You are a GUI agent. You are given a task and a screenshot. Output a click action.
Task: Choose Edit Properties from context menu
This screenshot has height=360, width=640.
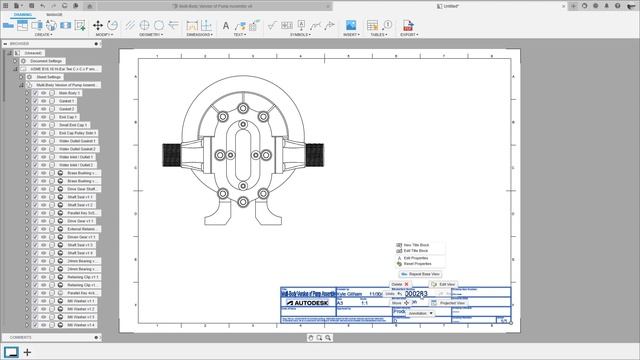416,258
